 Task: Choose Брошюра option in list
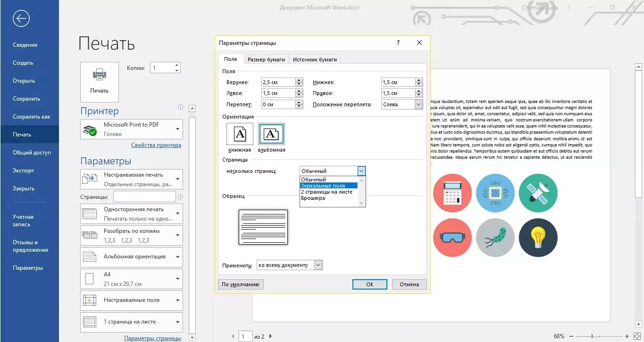(x=329, y=198)
